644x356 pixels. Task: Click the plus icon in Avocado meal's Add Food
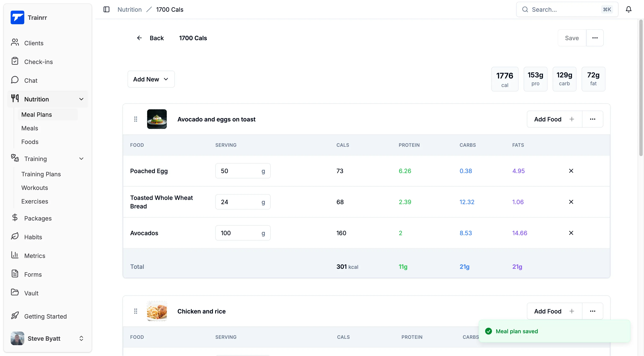pyautogui.click(x=572, y=119)
